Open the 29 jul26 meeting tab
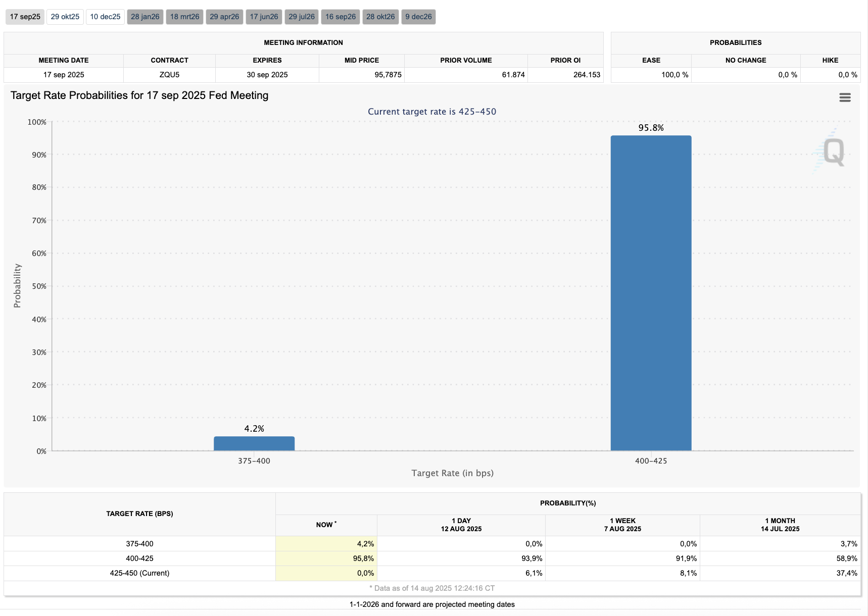This screenshot has width=868, height=616. (x=302, y=17)
